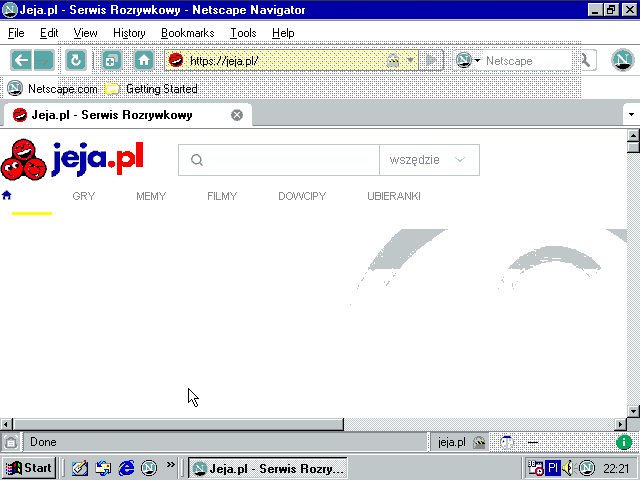Viewport: 640px width, 480px height.
Task: Click the green info icon in status bar
Action: click(624, 442)
